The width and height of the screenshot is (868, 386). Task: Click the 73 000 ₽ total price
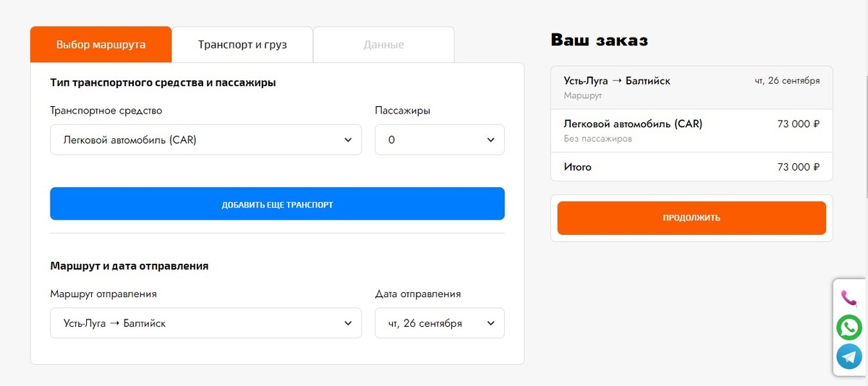pos(798,167)
